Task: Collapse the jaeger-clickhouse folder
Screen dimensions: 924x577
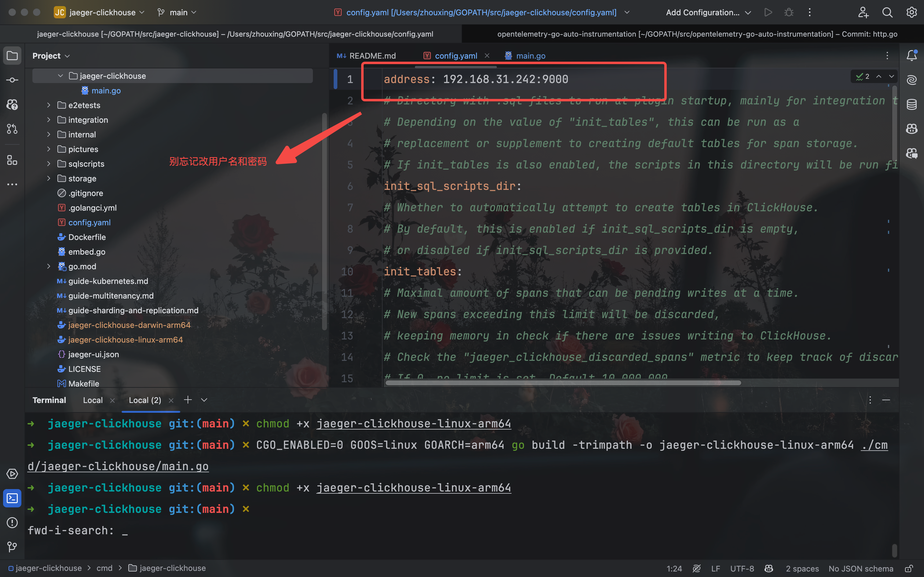Action: click(x=60, y=76)
